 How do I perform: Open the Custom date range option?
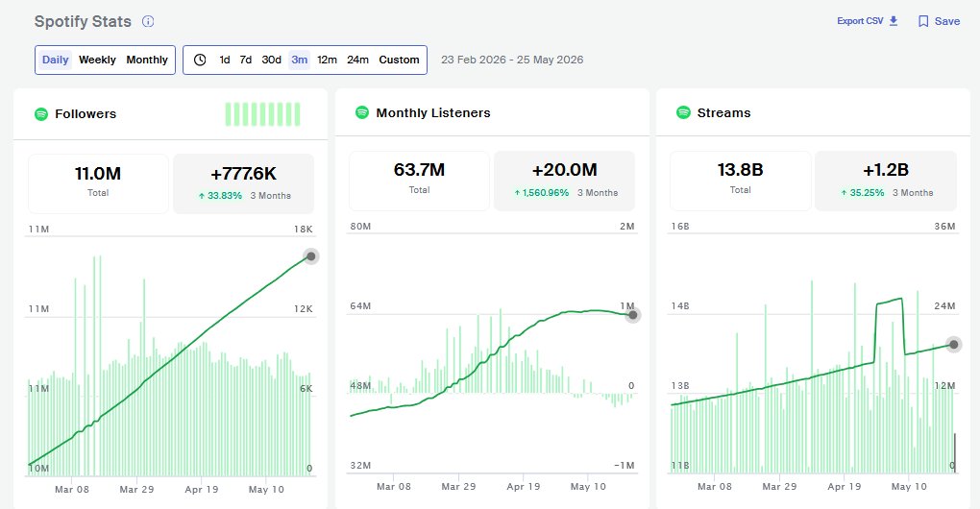point(399,60)
